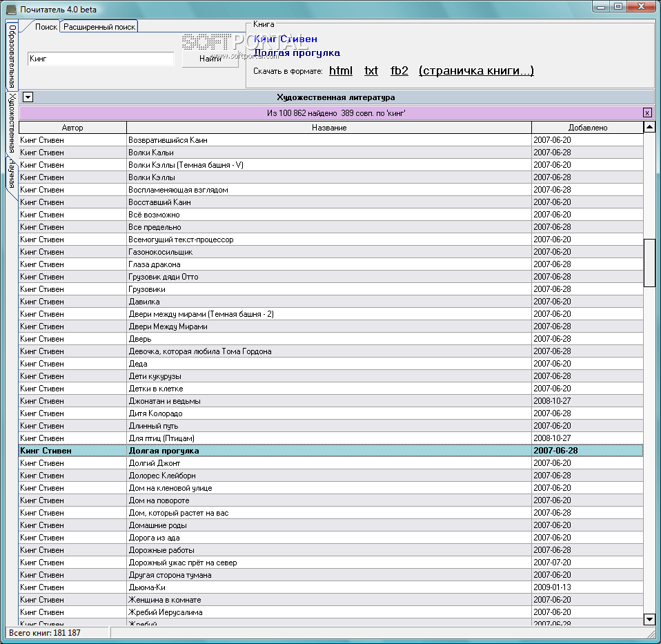The image size is (661, 644).
Task: Select the row Женщина в комнате
Action: click(331, 600)
